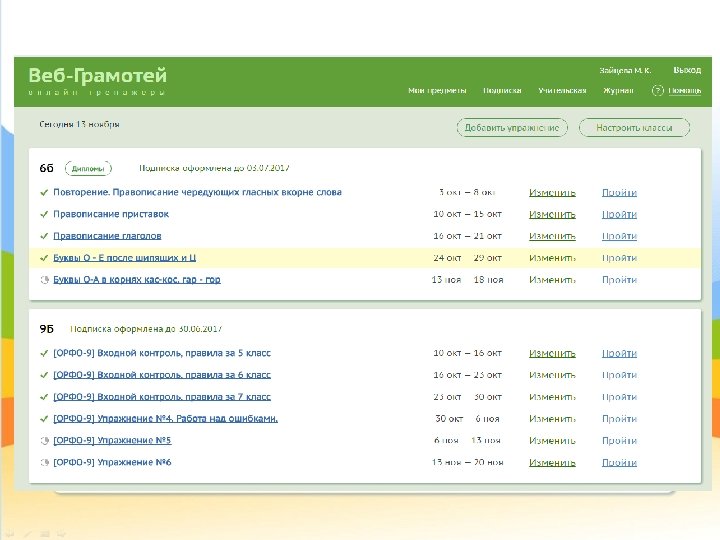The width and height of the screenshot is (720, 540).
Task: Open the Журнал section
Action: tap(618, 90)
